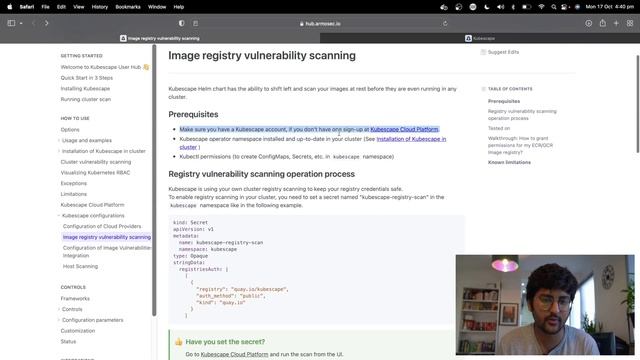Viewport: 640px width, 360px height.
Task: Open Kubescape Cloud Platform sidebar item
Action: pos(92,205)
